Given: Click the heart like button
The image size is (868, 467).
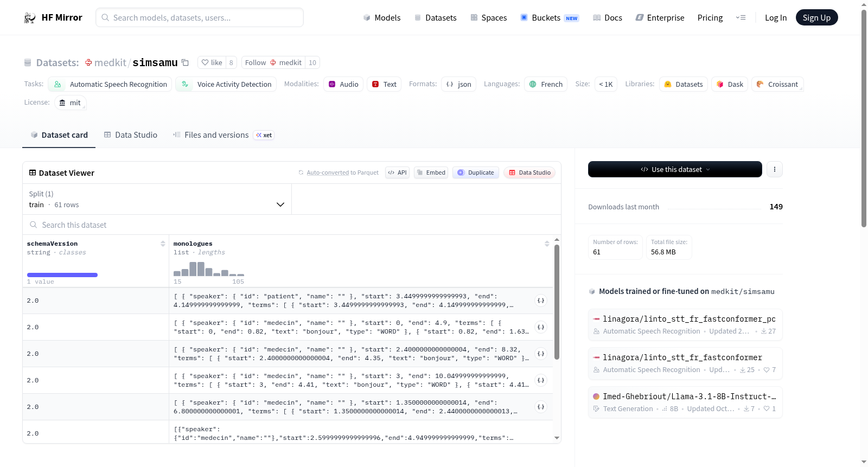Looking at the screenshot, I should tap(212, 62).
